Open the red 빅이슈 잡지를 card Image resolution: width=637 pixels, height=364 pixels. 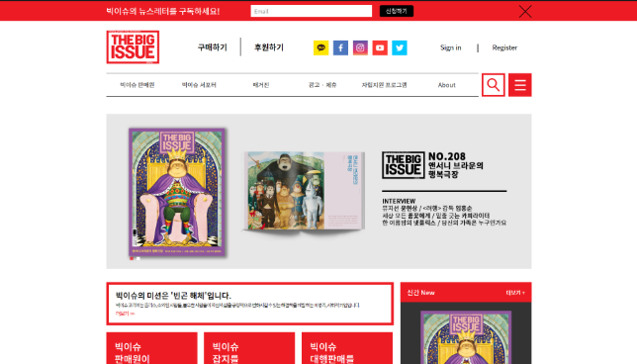coord(249,348)
